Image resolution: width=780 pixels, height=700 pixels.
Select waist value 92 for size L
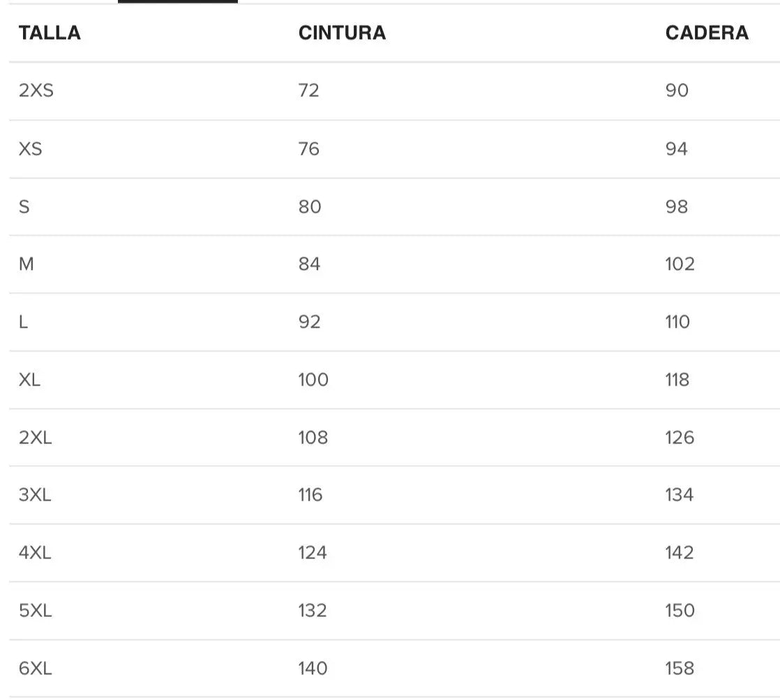pos(309,322)
